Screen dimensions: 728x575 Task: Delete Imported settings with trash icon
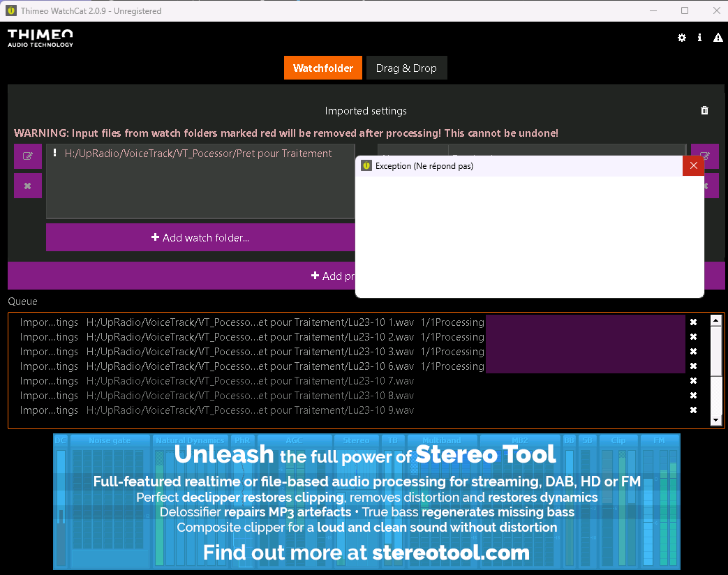click(x=704, y=110)
